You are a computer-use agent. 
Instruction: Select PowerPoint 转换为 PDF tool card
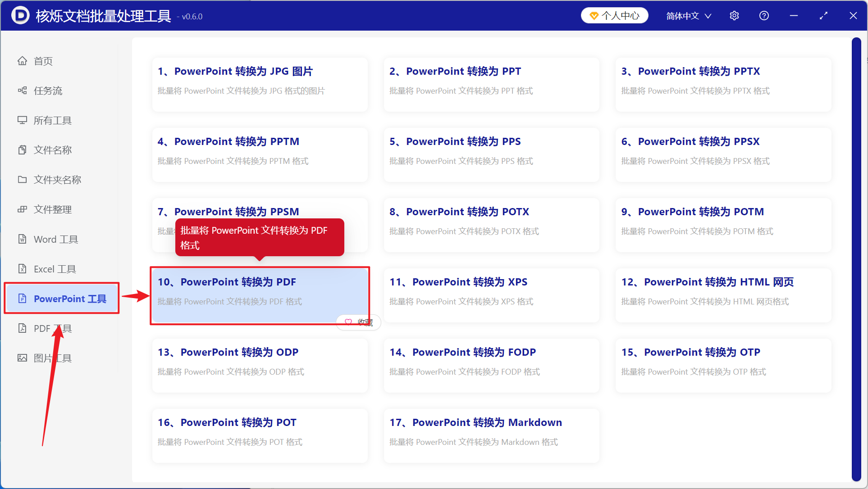coord(260,295)
